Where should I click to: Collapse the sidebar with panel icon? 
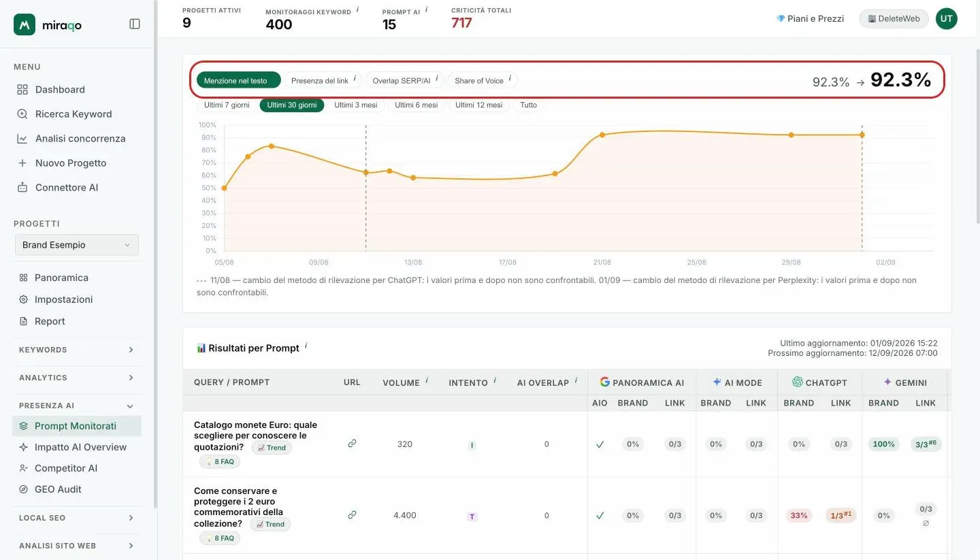[135, 24]
